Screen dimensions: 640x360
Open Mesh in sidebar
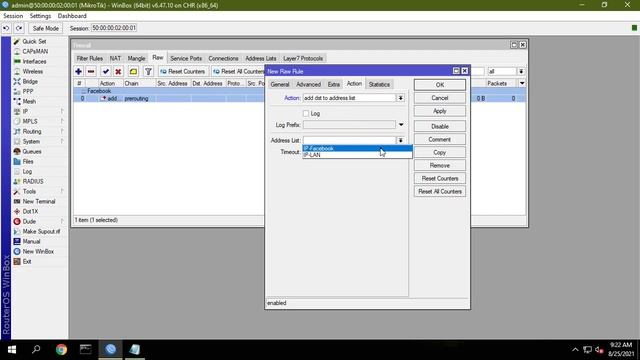29,101
